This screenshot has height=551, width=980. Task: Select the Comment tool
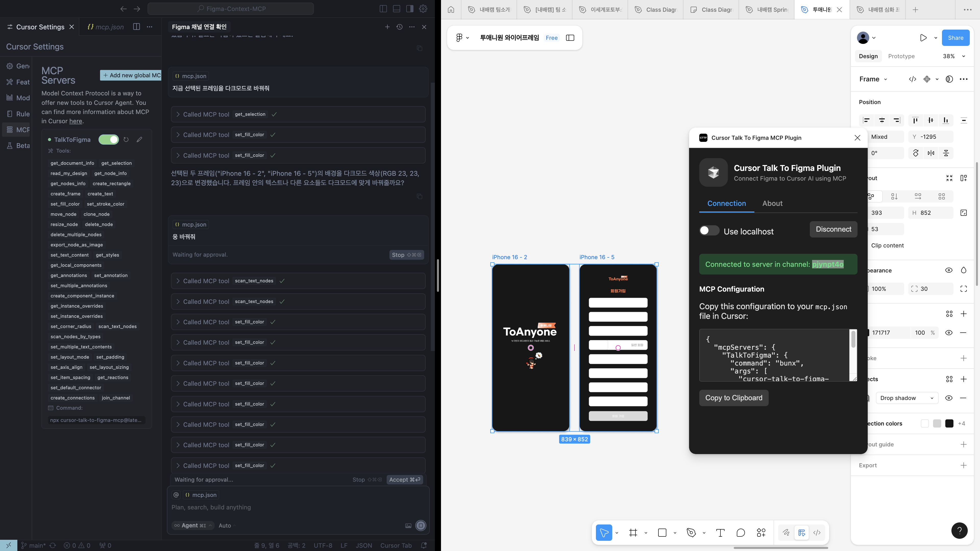[x=740, y=533]
